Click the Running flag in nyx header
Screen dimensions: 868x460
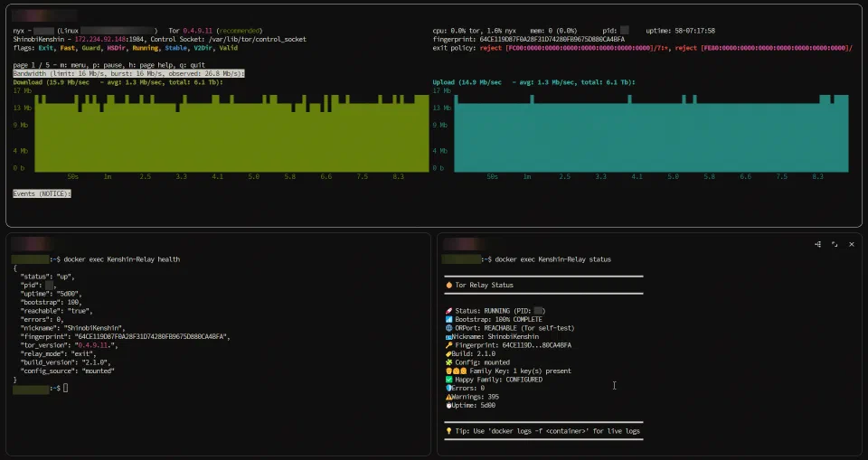tap(145, 48)
